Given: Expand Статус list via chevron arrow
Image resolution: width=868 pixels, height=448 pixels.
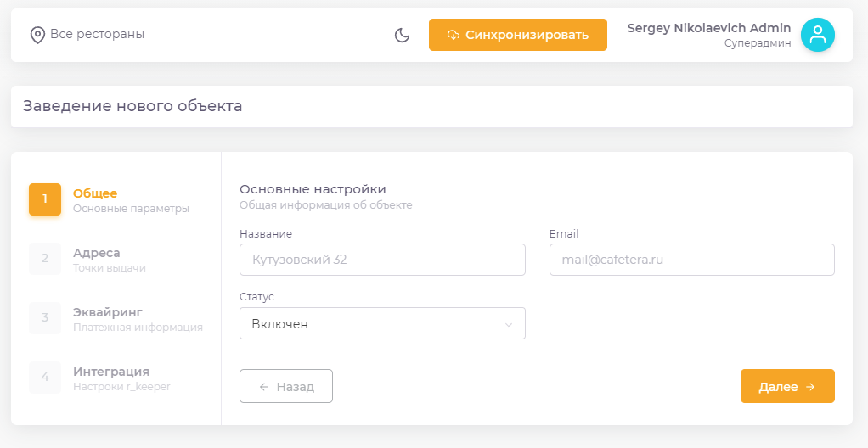Looking at the screenshot, I should click(509, 324).
